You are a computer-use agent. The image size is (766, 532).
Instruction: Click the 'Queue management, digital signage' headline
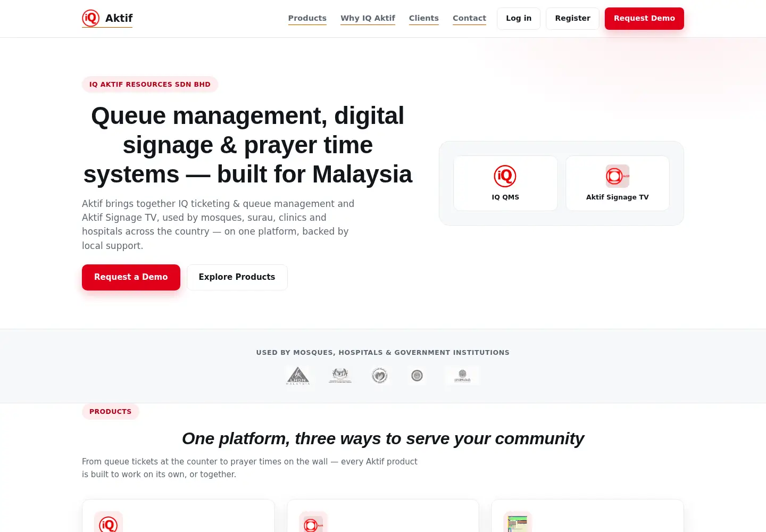(247, 145)
